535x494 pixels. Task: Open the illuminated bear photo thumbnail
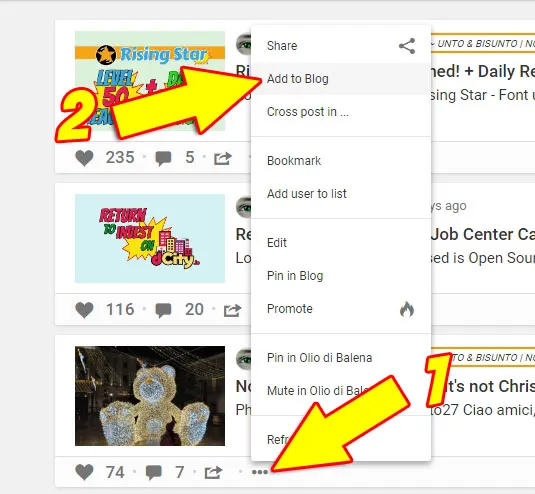tap(150, 396)
